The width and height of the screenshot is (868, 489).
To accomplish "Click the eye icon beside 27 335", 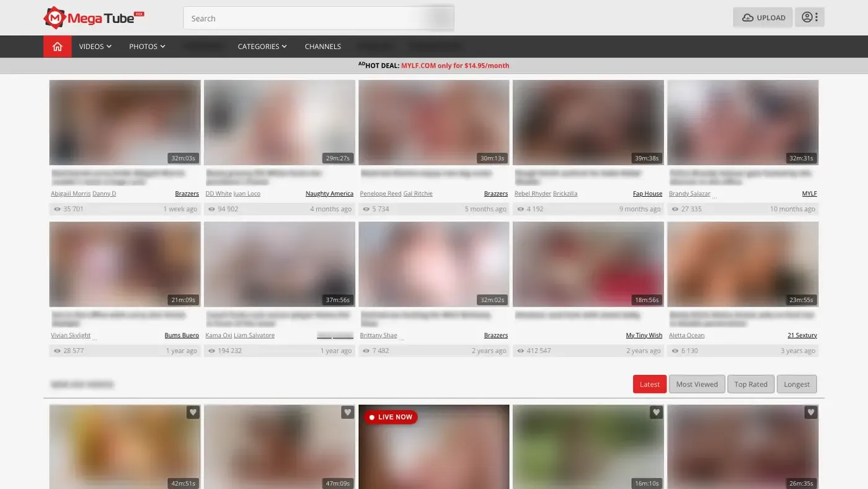I will (x=675, y=209).
